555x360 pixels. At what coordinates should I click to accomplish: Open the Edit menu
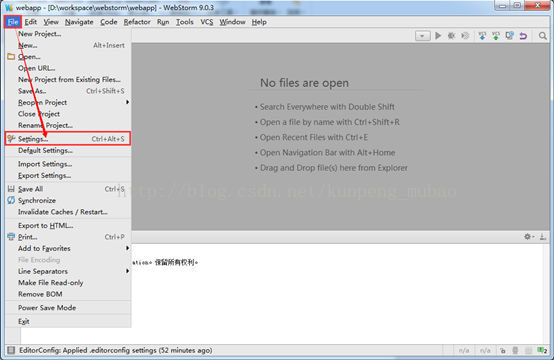point(30,22)
